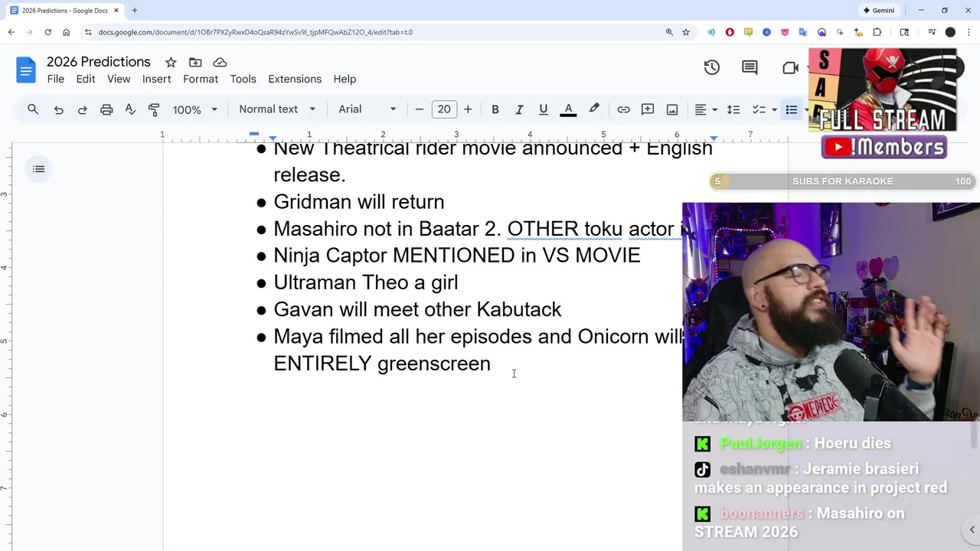Screen dimensions: 980x551
Task: Reload the browser page
Action: pos(47,32)
